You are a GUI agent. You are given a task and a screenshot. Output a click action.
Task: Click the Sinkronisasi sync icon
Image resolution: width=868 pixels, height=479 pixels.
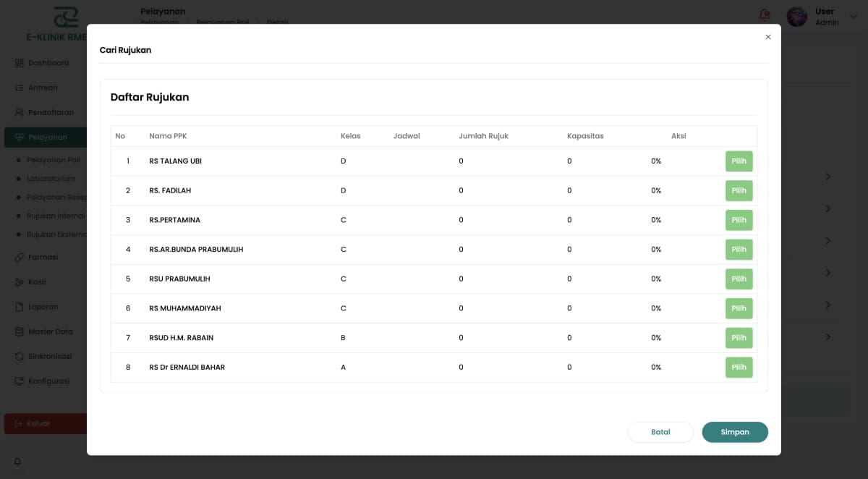click(20, 356)
